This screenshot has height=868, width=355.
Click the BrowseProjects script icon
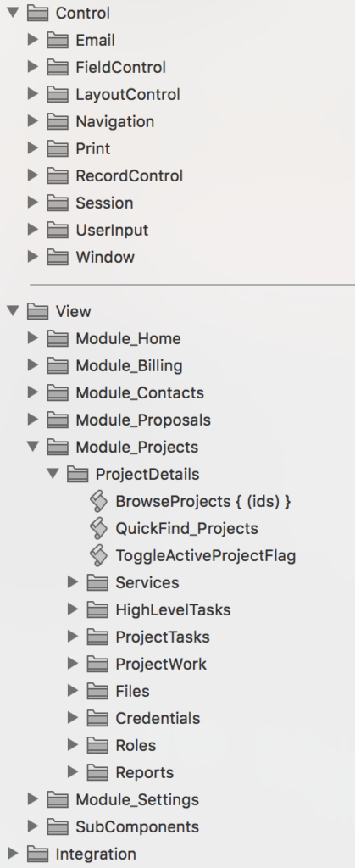pyautogui.click(x=98, y=502)
